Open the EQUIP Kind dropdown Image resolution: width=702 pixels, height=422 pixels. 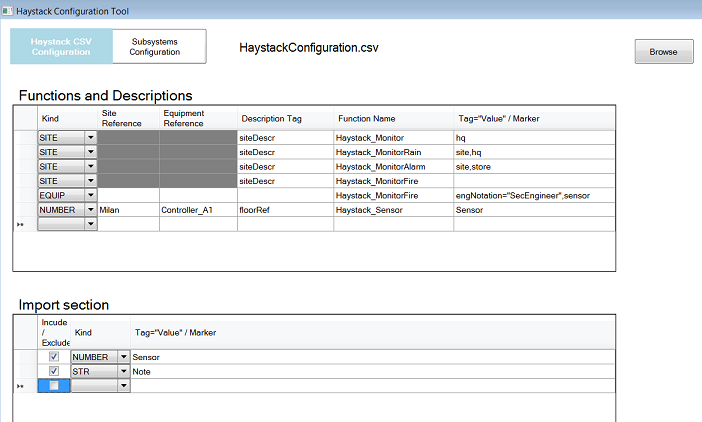point(90,196)
